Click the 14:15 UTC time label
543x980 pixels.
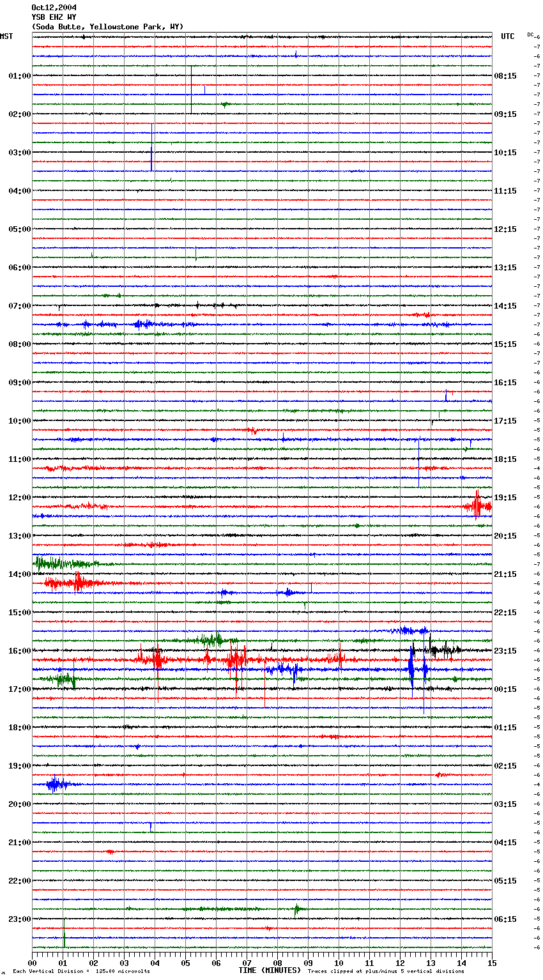(505, 306)
